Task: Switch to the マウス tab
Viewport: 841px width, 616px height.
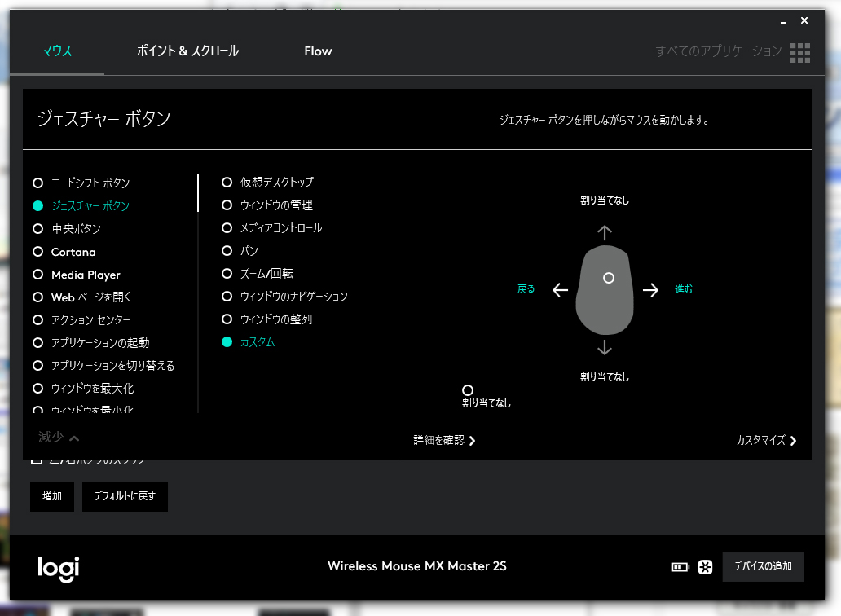Action: pyautogui.click(x=57, y=51)
